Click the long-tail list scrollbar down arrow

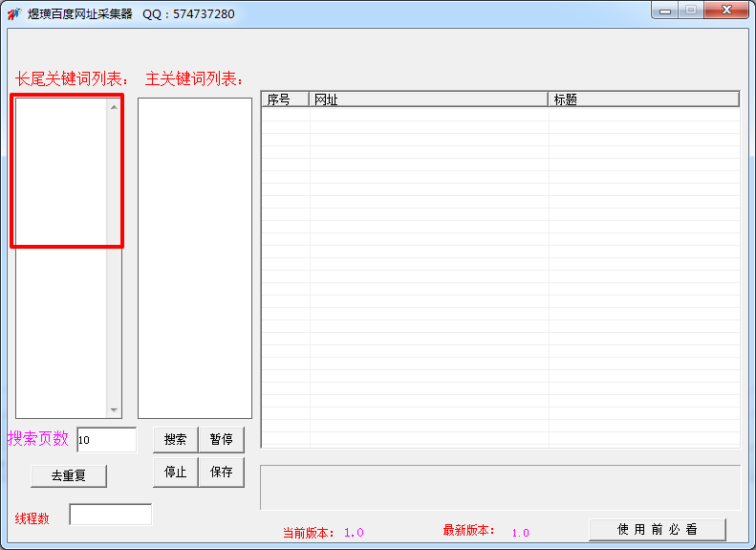pyautogui.click(x=115, y=410)
